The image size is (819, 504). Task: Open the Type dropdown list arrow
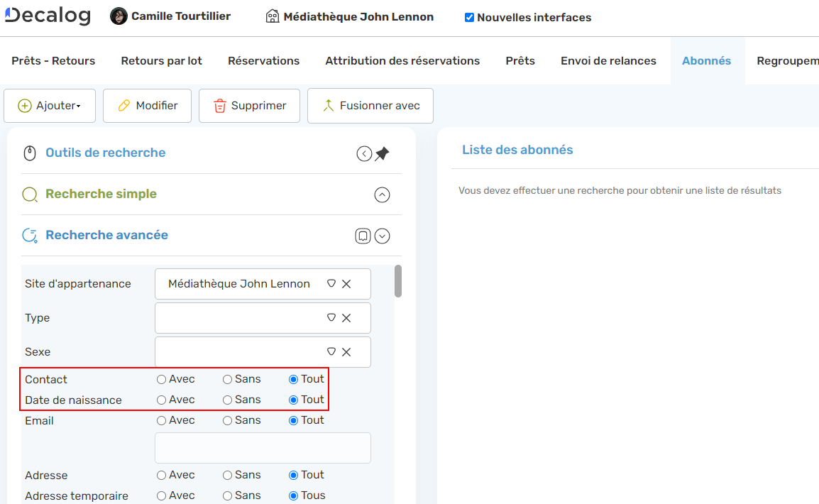click(x=331, y=318)
